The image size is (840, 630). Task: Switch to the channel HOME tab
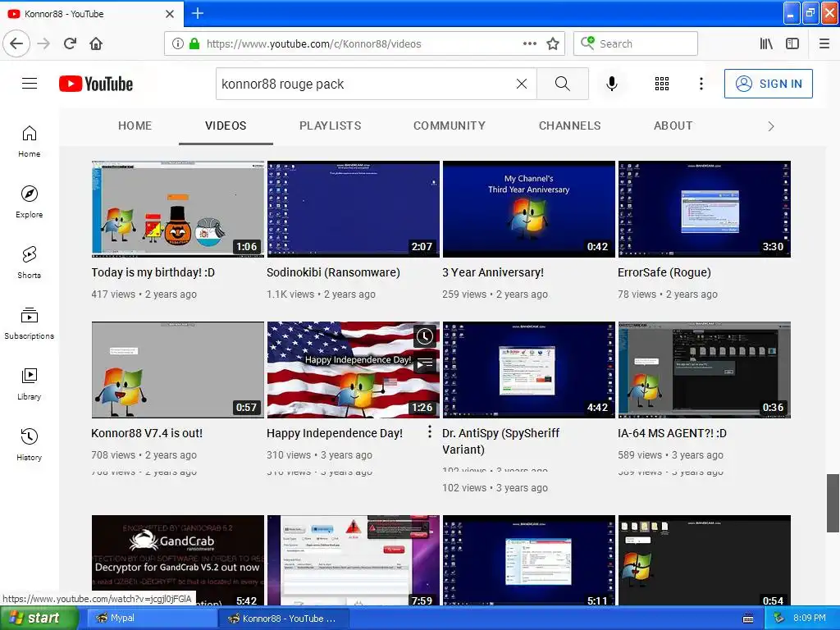click(135, 126)
